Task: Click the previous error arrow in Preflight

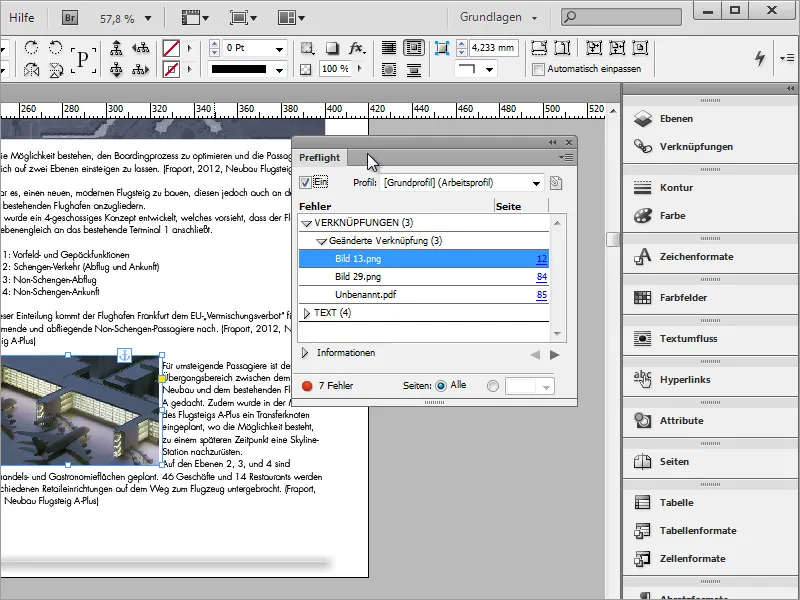Action: click(x=535, y=355)
